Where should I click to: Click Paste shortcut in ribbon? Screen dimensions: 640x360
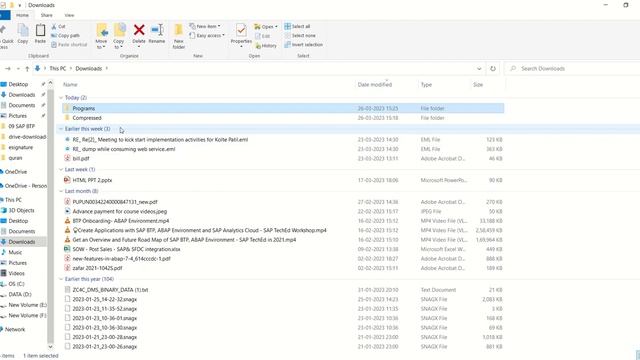(x=69, y=44)
